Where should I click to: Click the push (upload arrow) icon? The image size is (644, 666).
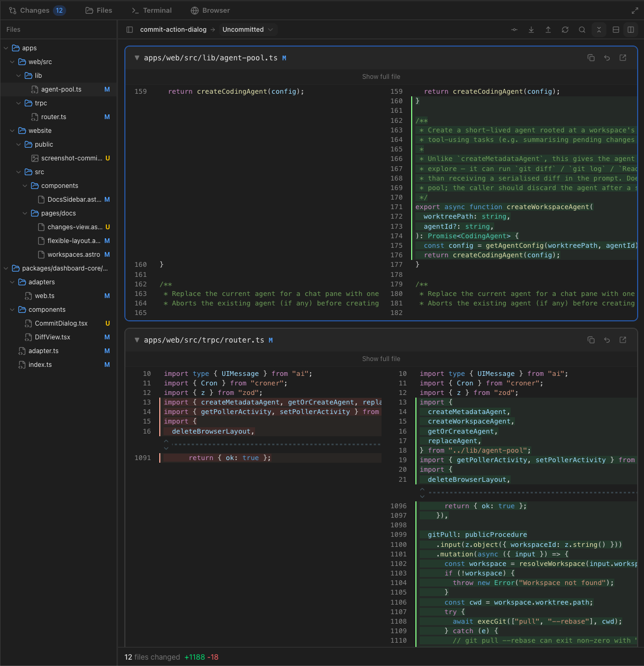(548, 30)
